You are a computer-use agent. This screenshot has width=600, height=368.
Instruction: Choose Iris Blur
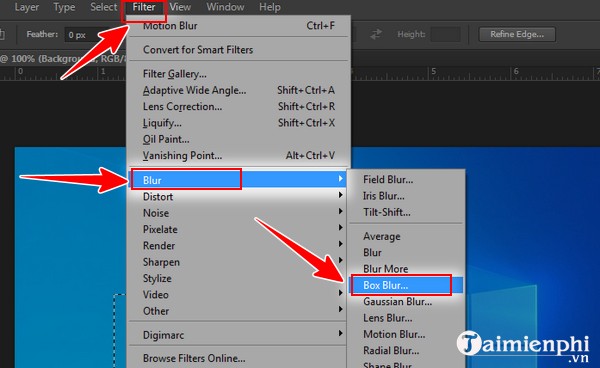pos(406,196)
